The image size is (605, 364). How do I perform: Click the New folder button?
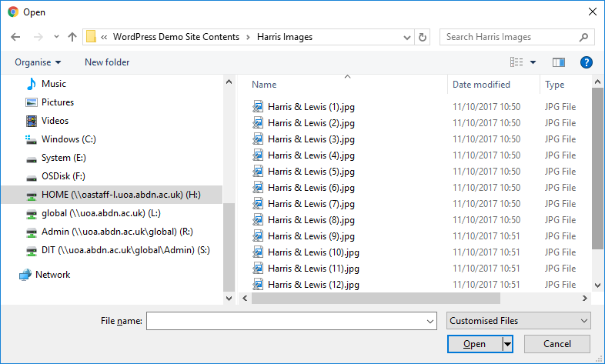[x=107, y=62]
